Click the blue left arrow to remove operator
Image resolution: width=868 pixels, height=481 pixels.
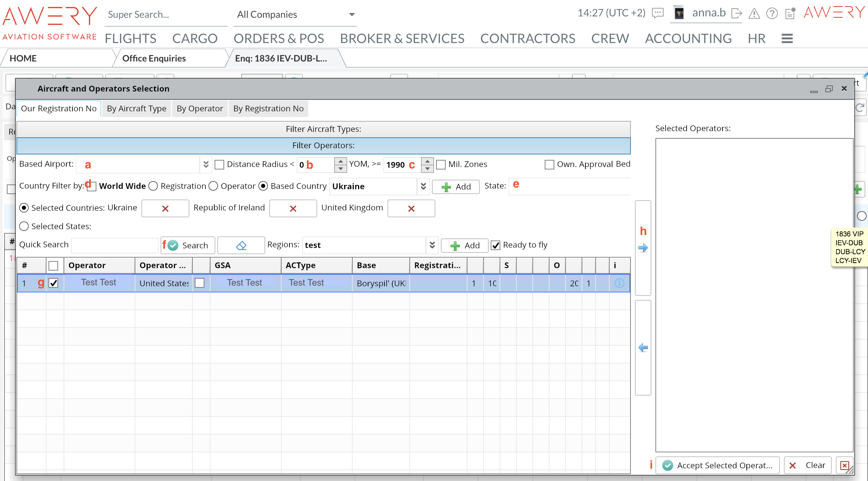coord(643,347)
